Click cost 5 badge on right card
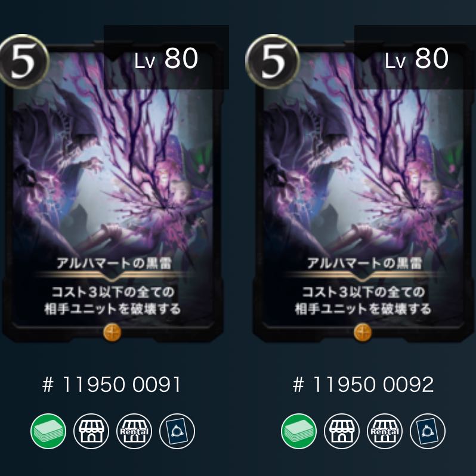 tap(273, 61)
